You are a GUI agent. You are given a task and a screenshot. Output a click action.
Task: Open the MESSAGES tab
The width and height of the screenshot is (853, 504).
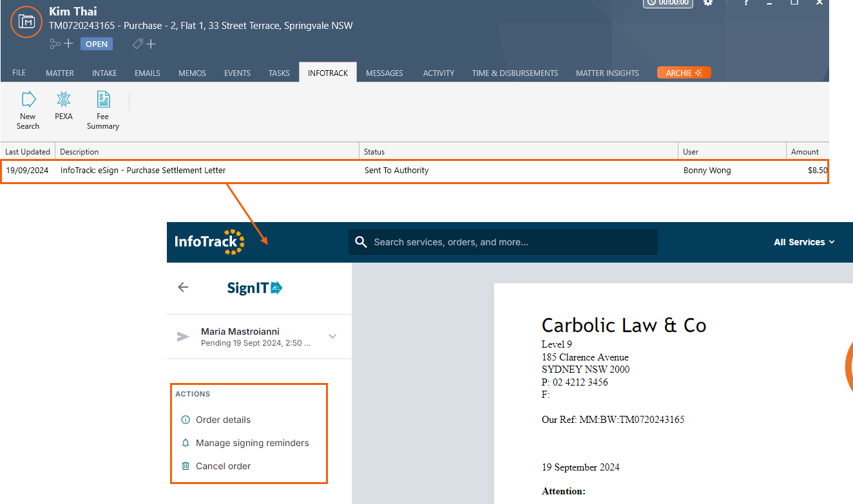tap(385, 73)
